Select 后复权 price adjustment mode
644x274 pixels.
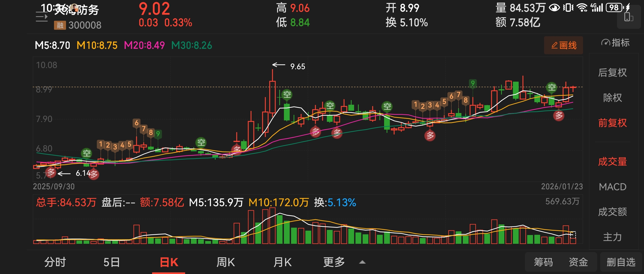(612, 73)
